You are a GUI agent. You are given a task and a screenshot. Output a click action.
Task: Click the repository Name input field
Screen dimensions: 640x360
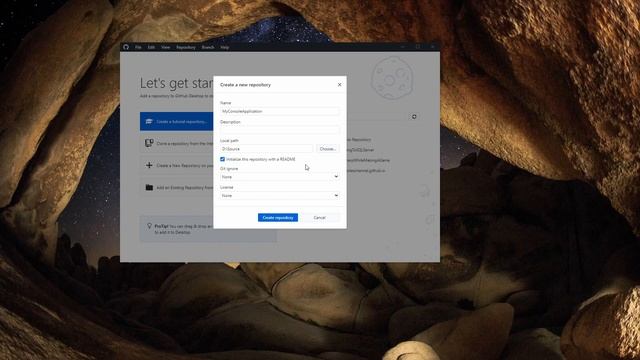(x=280, y=111)
